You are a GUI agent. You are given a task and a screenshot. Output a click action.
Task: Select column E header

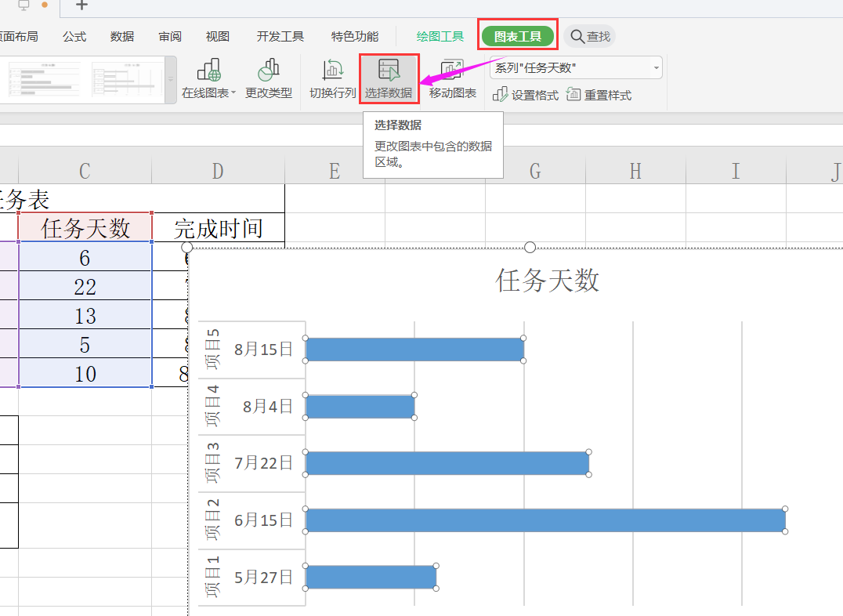pos(335,171)
